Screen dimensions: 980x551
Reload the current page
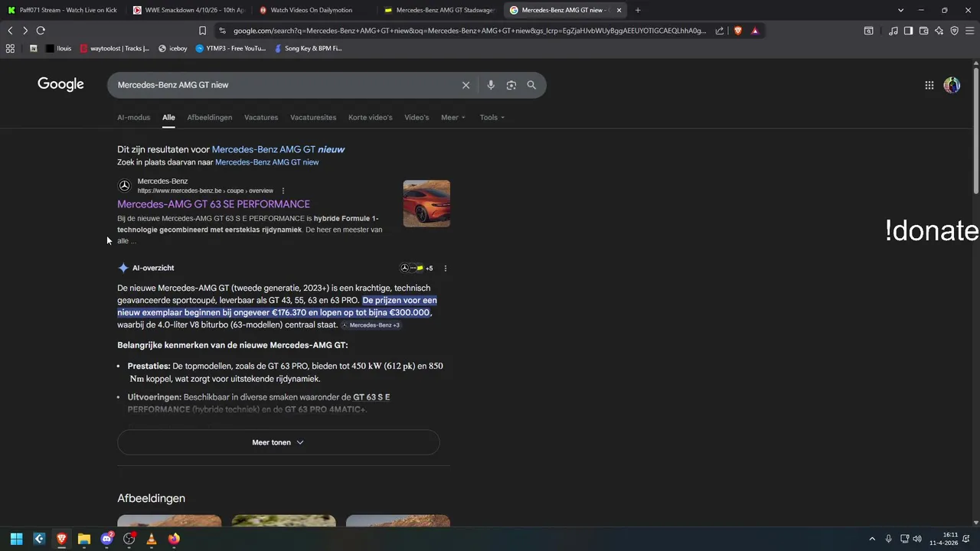tap(41, 31)
